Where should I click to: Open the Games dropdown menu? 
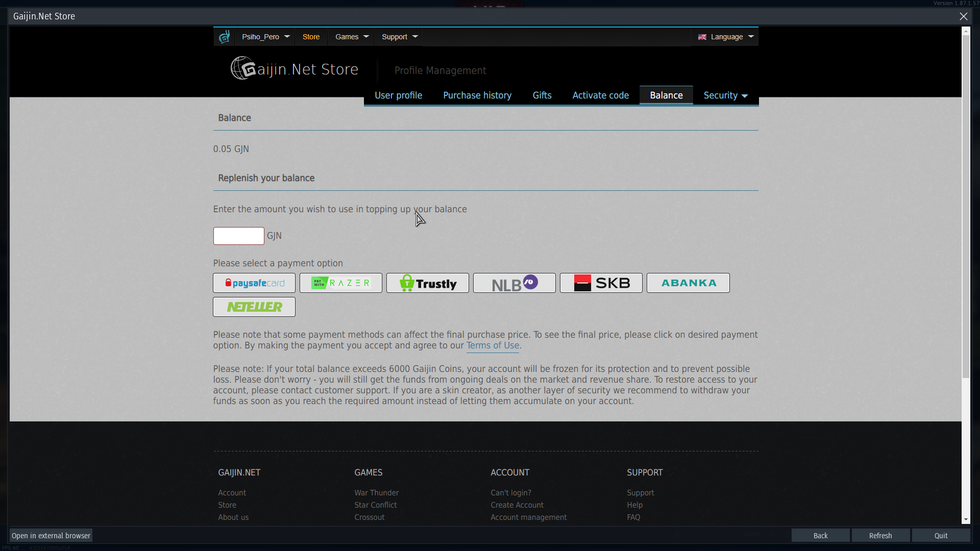click(x=351, y=36)
